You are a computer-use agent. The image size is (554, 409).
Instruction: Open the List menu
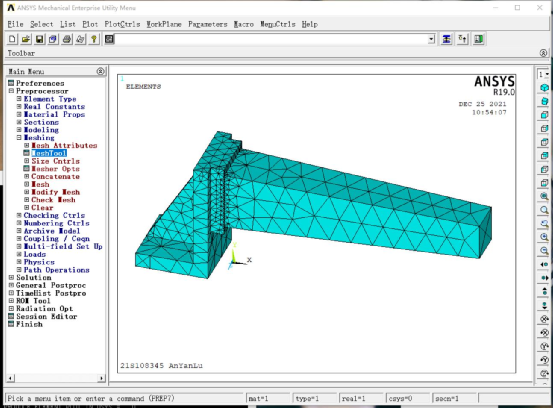coord(68,24)
